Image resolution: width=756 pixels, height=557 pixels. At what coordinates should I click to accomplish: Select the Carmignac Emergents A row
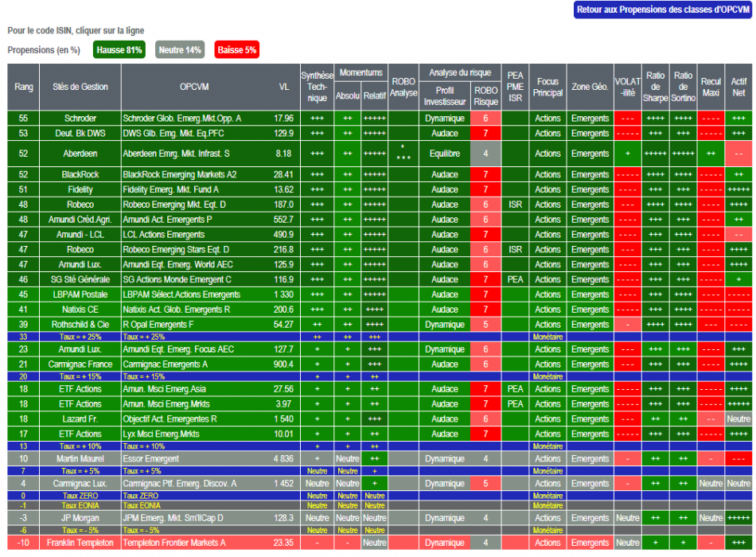pos(380,364)
